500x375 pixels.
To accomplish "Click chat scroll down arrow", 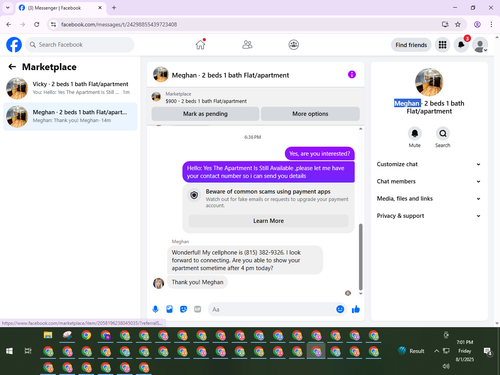I will tap(360, 293).
